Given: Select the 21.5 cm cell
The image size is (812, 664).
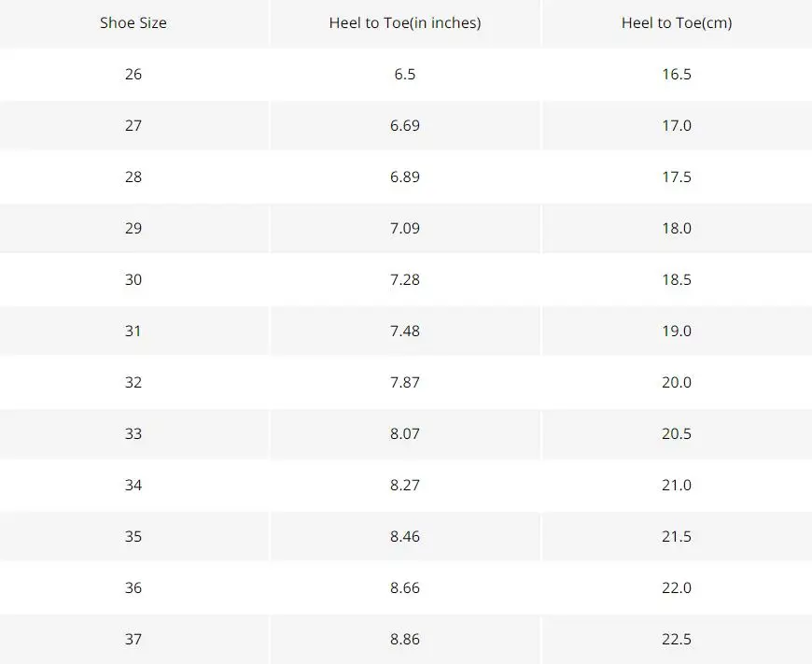Looking at the screenshot, I should click(677, 536).
